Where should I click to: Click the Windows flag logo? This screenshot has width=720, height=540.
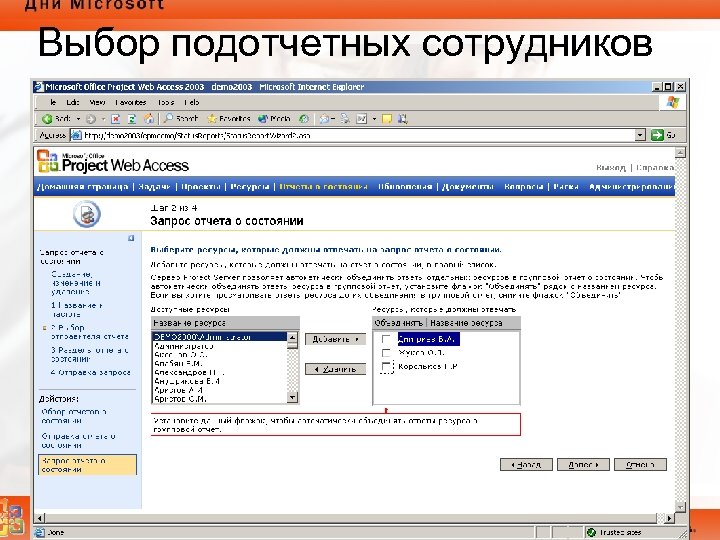tap(673, 102)
